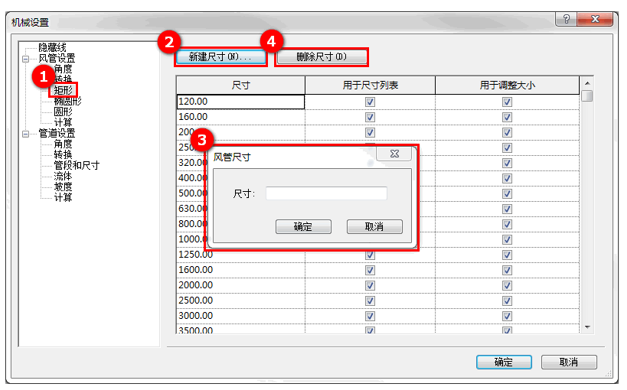Toggle 用于尺寸列表 checkbox for 2000.00 row
Viewport: 627px width, 390px height.
[x=370, y=286]
